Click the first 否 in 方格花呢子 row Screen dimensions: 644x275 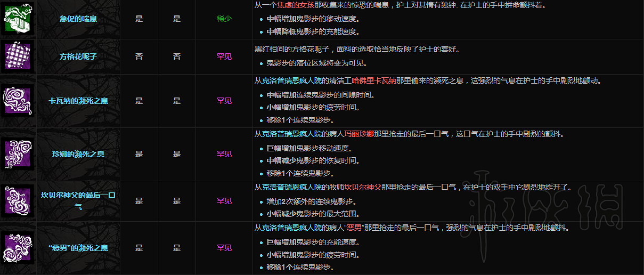pos(139,56)
